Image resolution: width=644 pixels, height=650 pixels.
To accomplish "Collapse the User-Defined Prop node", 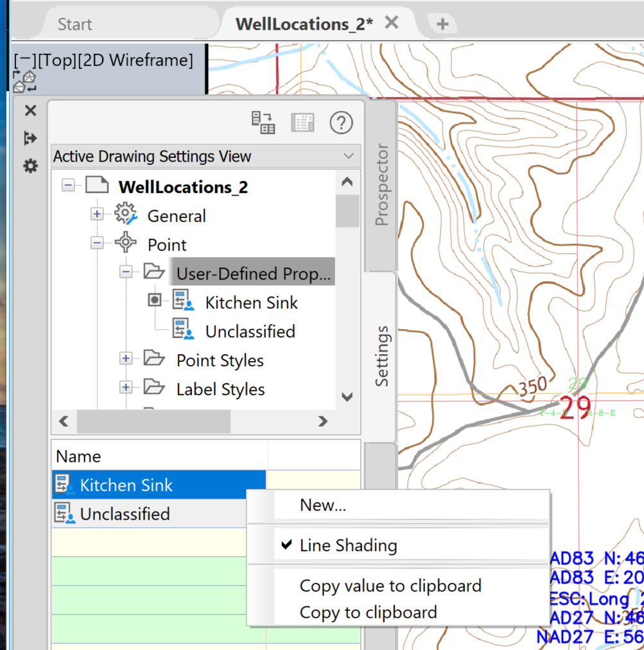I will [126, 271].
